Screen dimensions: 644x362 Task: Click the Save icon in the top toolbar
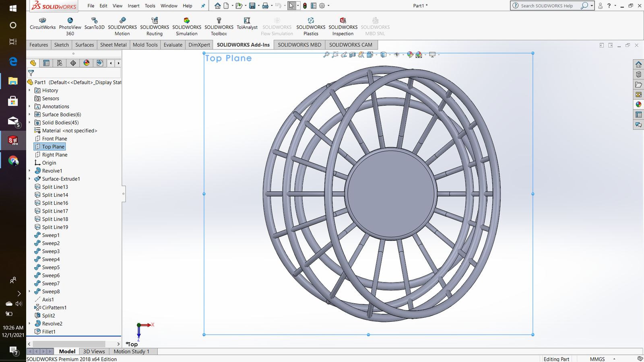[x=252, y=6]
